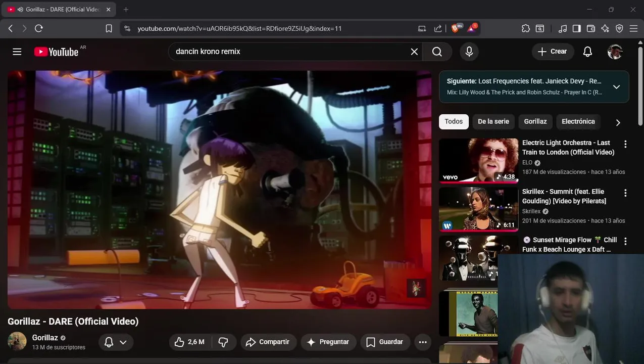Viewport: 644px width, 364px height.
Task: View site information icon in address bar
Action: (x=127, y=29)
